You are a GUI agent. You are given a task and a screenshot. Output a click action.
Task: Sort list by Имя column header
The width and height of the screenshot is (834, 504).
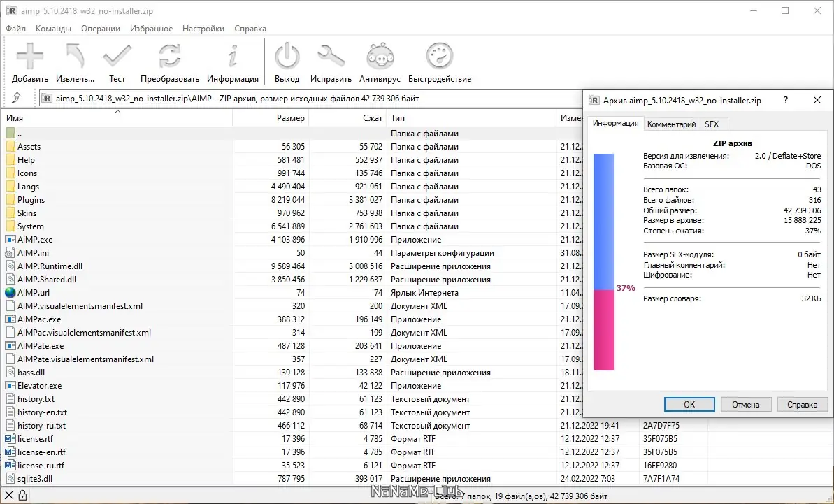pos(117,118)
